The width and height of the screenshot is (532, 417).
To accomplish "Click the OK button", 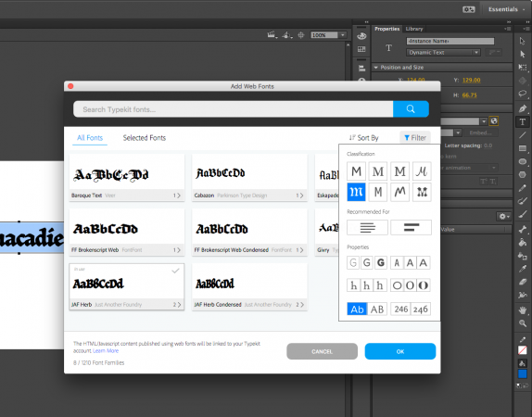I will tap(400, 351).
